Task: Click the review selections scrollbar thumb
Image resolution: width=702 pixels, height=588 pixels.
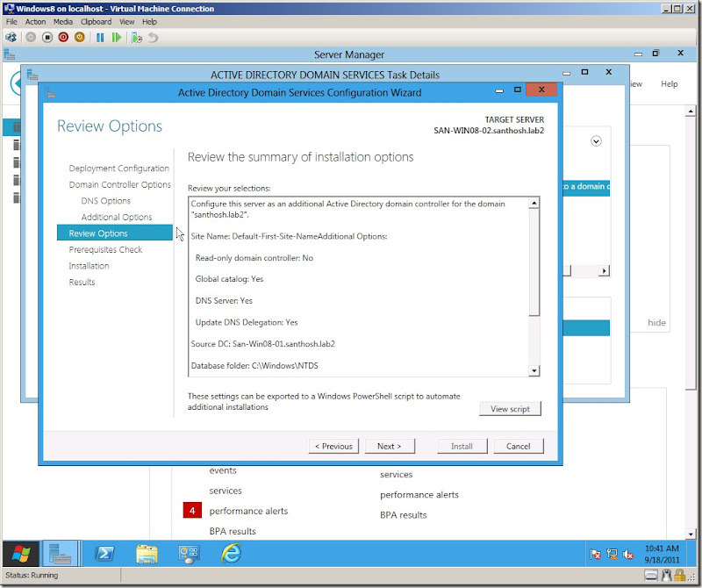Action: point(534,262)
